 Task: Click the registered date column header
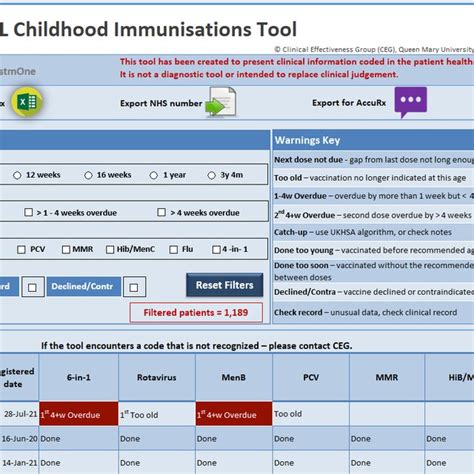[x=19, y=377]
